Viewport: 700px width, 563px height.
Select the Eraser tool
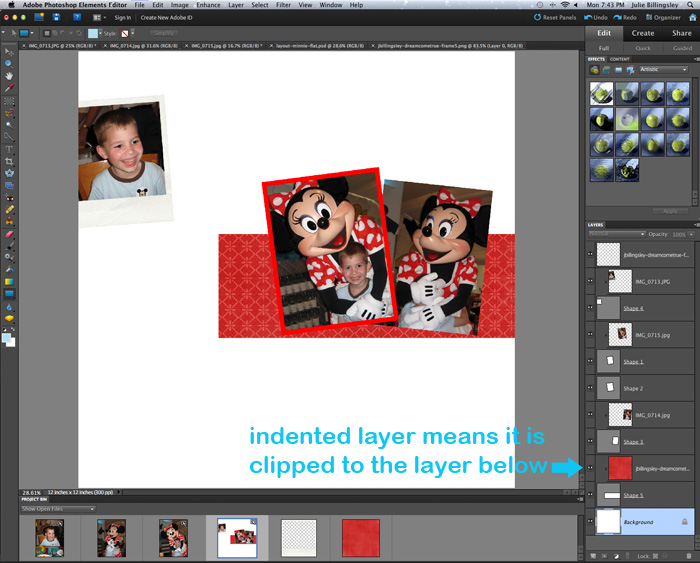coord(9,234)
